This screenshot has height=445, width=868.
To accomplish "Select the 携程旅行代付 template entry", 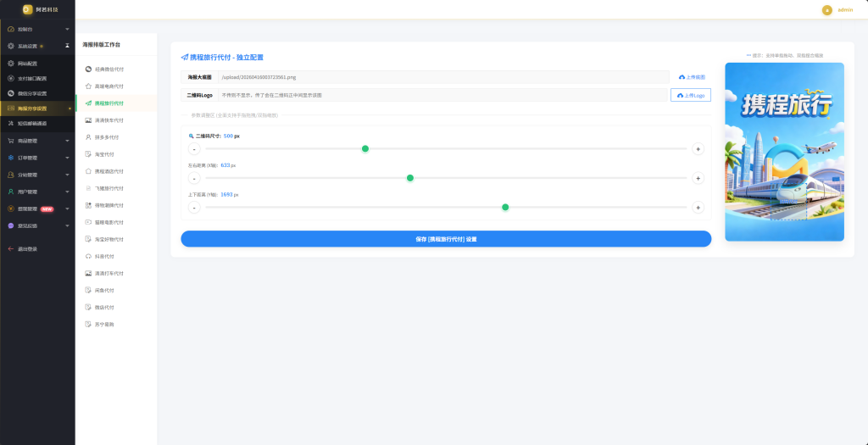I will (116, 103).
